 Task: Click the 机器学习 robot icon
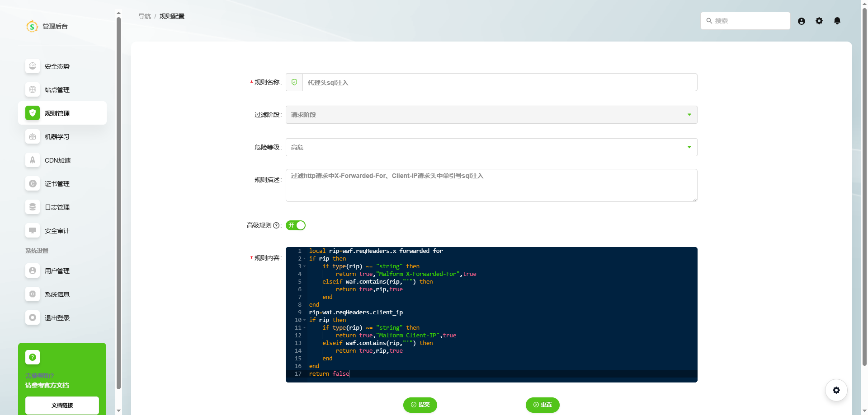pyautogui.click(x=33, y=137)
